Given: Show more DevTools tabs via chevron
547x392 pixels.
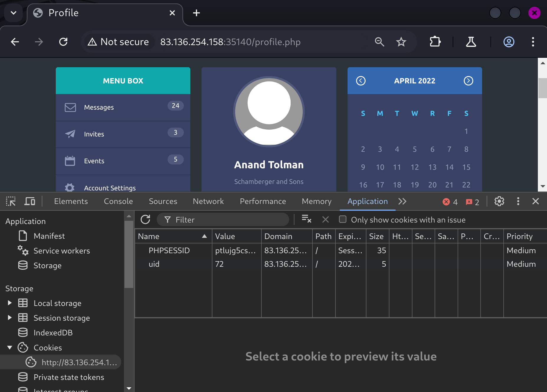Looking at the screenshot, I should [x=402, y=201].
